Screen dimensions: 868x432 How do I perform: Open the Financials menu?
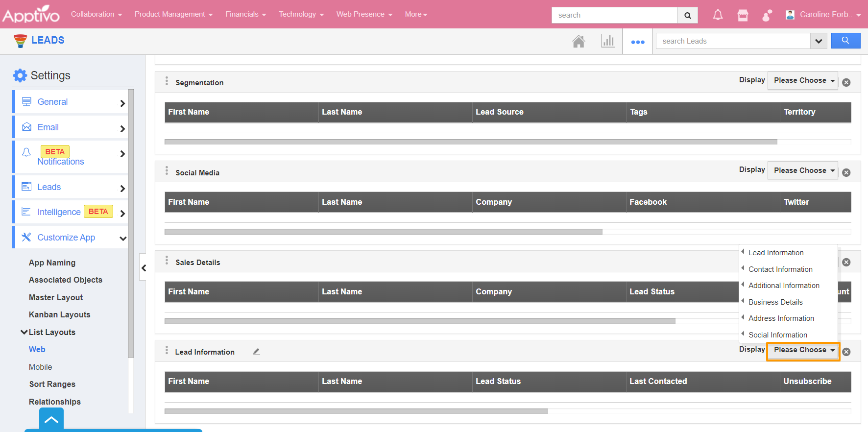245,14
